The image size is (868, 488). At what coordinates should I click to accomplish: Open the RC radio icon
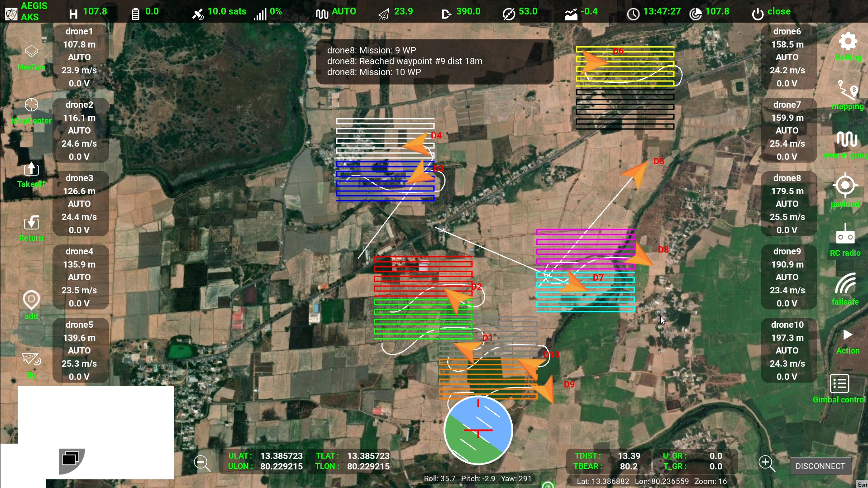(x=845, y=234)
